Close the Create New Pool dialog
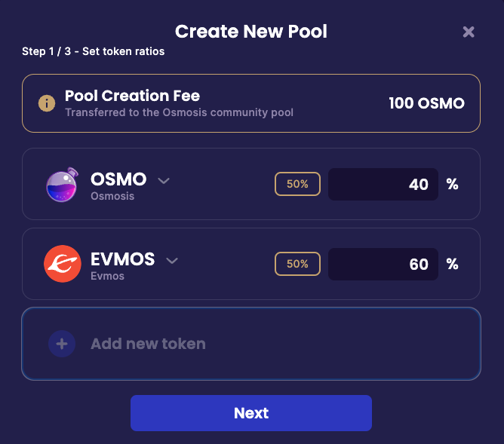 [x=469, y=32]
